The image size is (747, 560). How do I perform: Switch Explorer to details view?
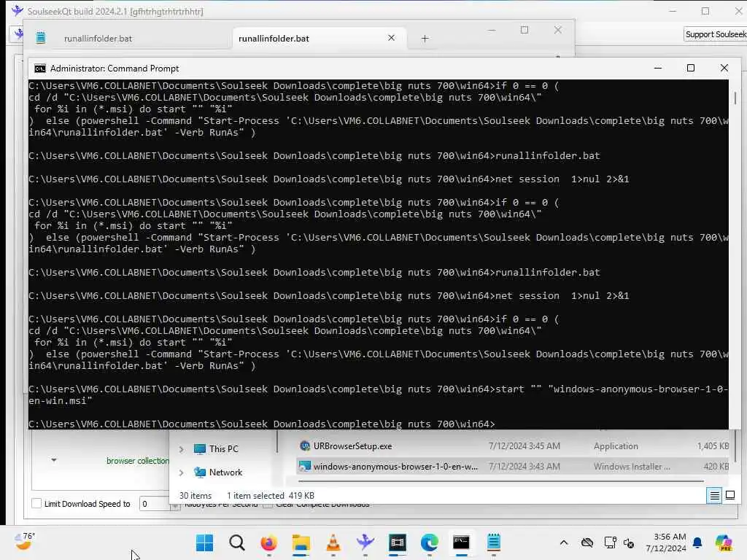[714, 496]
